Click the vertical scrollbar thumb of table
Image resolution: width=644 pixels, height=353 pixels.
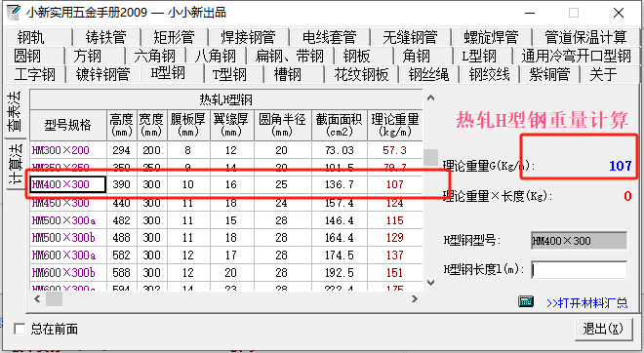click(x=430, y=157)
